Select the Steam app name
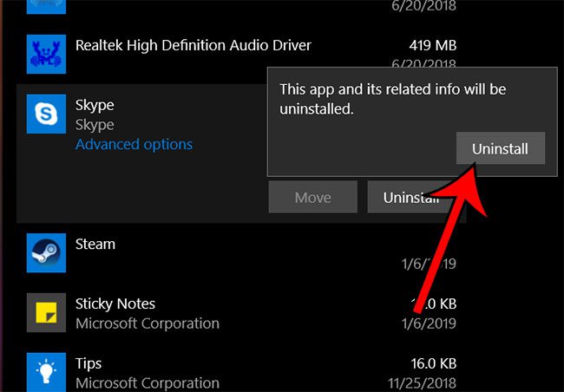The width and height of the screenshot is (564, 392). click(95, 245)
